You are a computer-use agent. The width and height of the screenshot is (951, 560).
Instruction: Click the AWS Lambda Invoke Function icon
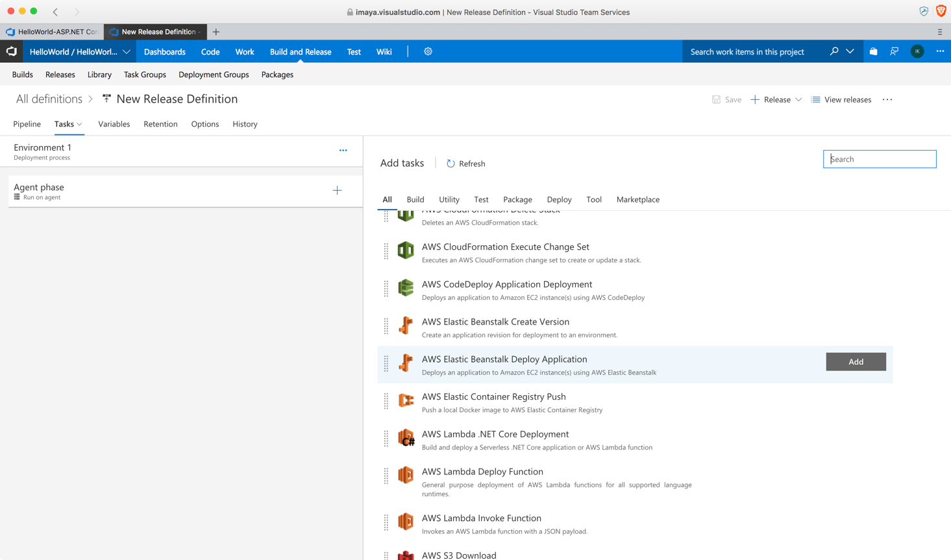pos(406,522)
